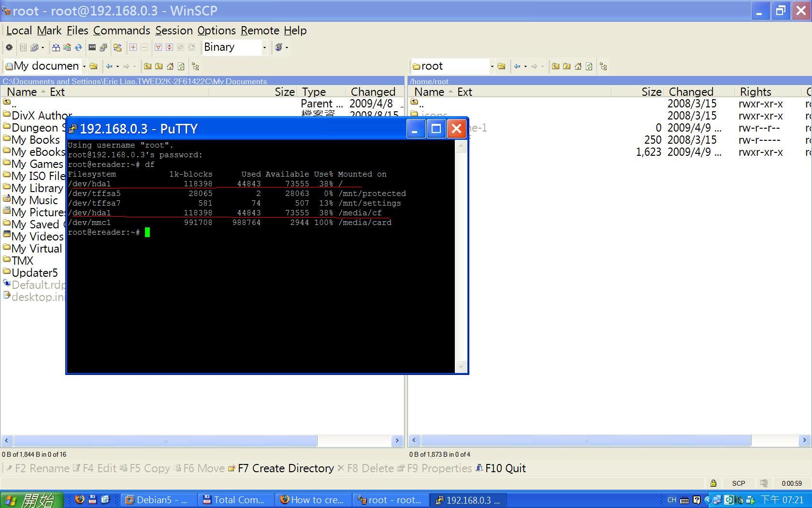Sort local panel by Type column
812x508 pixels.
pyautogui.click(x=322, y=92)
